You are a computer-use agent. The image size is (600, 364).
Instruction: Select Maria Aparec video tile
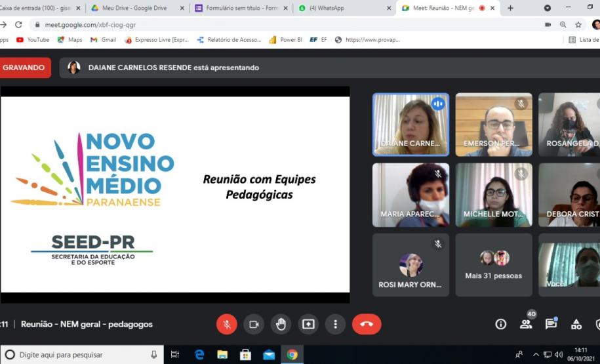[411, 195]
